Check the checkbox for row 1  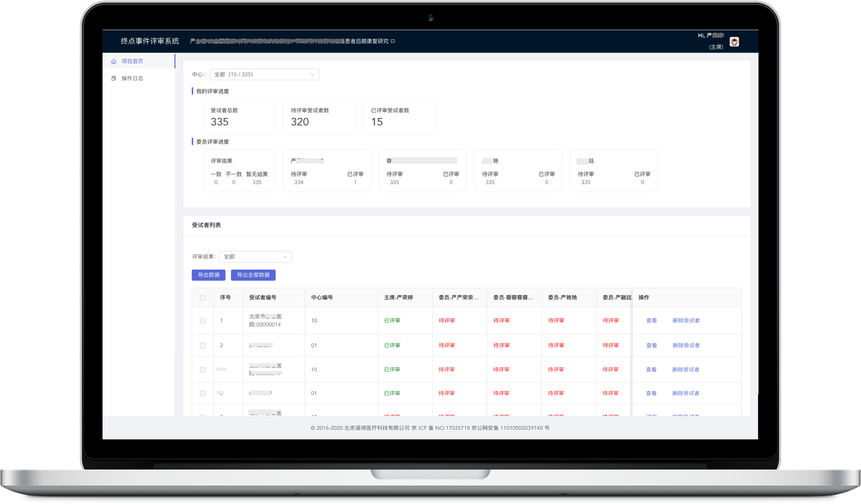(203, 321)
